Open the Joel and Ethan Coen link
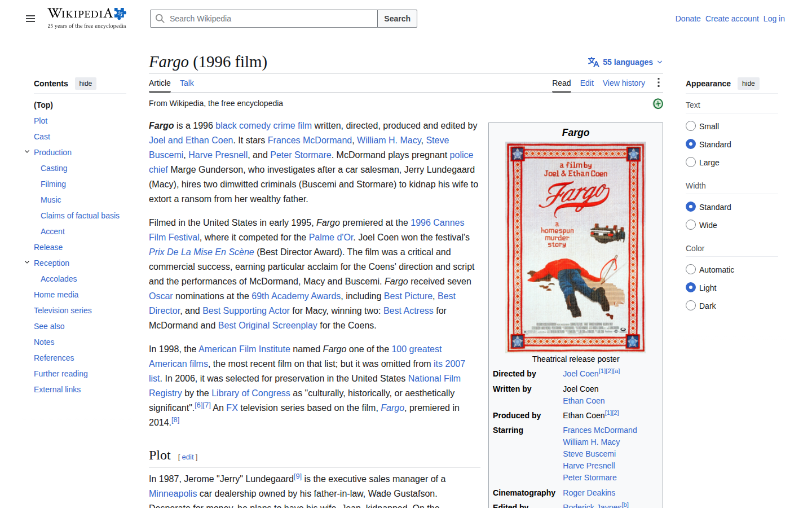 (x=191, y=140)
